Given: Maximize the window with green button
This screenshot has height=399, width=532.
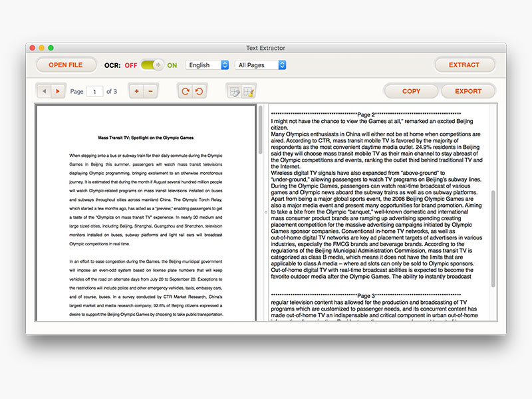Looking at the screenshot, I should click(51, 48).
